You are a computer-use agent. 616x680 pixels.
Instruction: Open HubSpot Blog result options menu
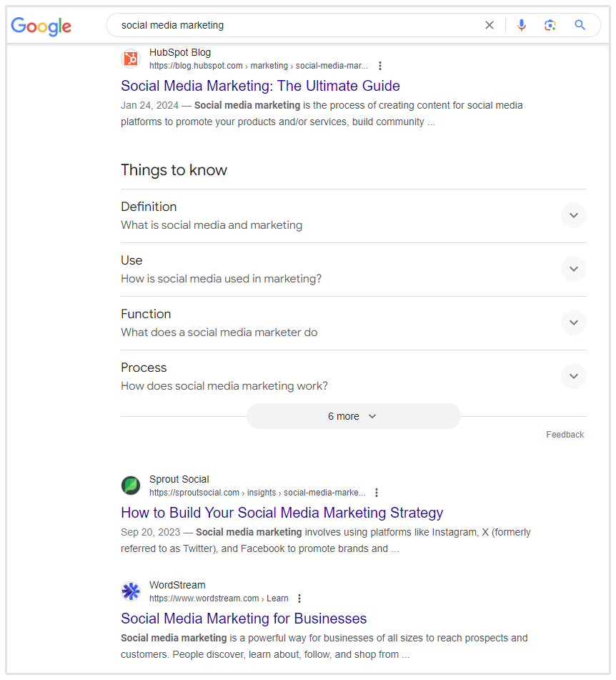380,66
